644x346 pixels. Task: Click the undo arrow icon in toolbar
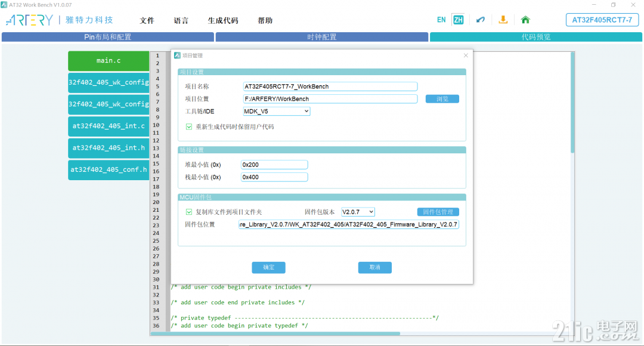(x=481, y=20)
